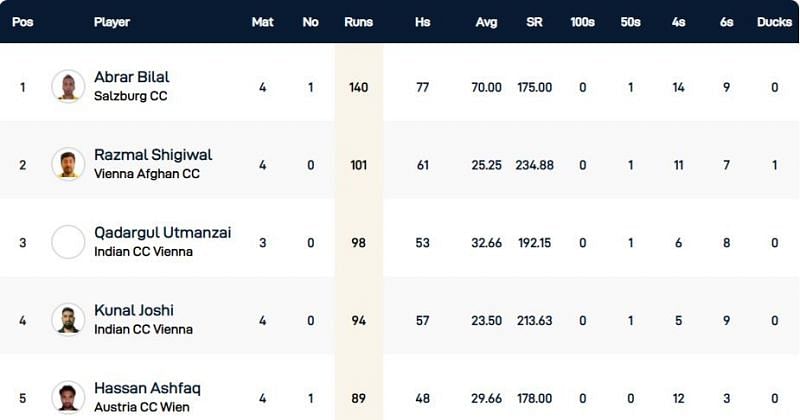Open Abrar Bilal player name link

[x=131, y=78]
